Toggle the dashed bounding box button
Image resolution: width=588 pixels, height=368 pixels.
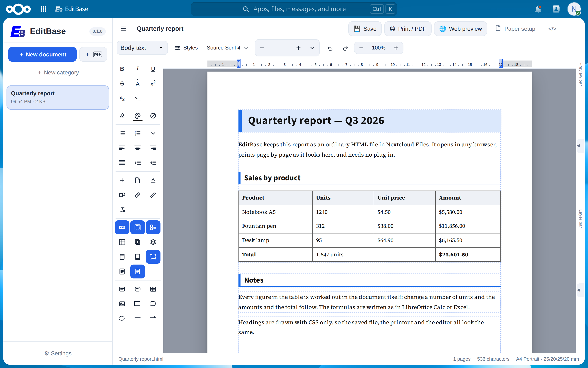(153, 257)
